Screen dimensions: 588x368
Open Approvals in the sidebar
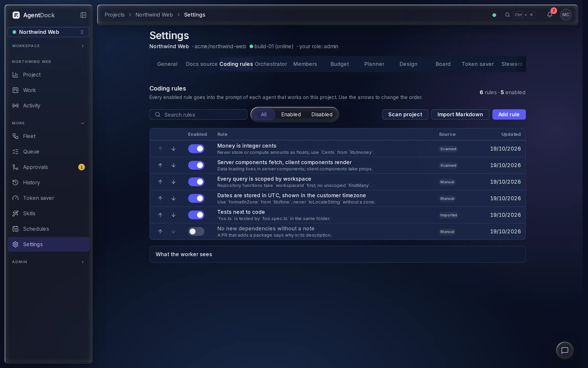point(48,167)
